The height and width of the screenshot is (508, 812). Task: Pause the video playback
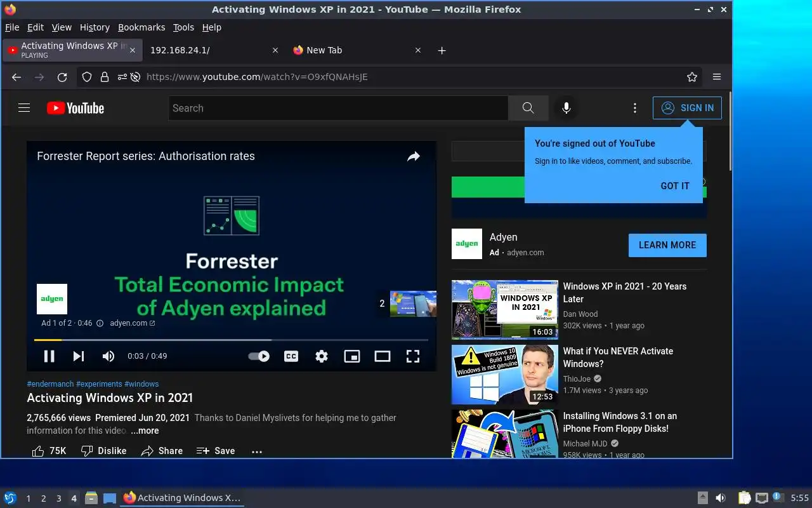pos(49,356)
